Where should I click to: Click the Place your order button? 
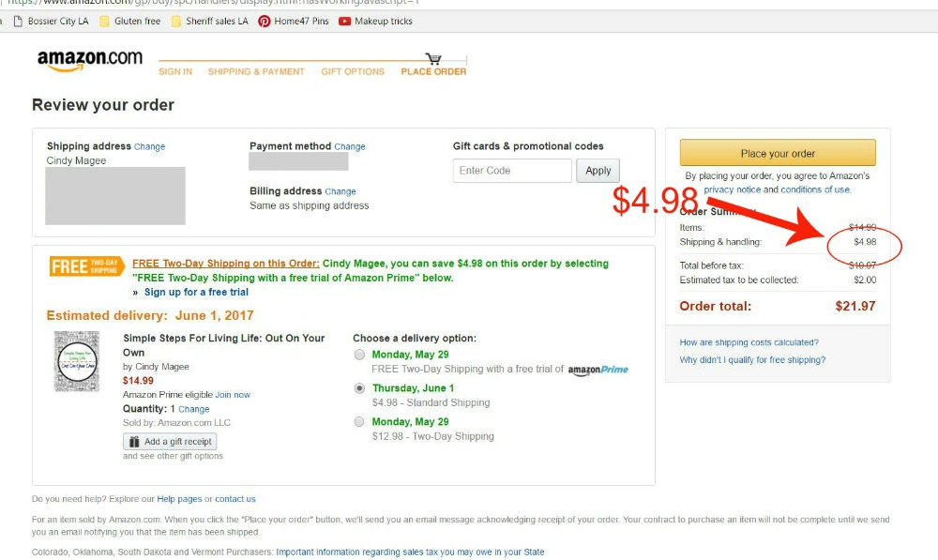coord(777,152)
